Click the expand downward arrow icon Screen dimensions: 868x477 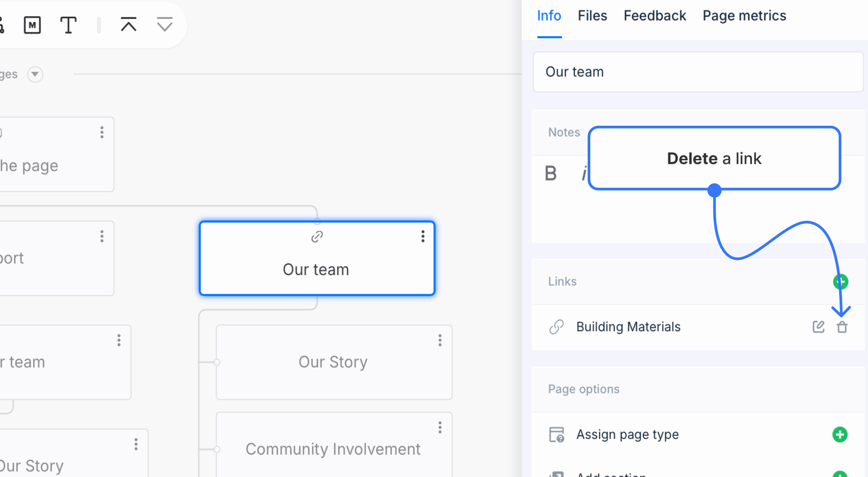pos(165,24)
